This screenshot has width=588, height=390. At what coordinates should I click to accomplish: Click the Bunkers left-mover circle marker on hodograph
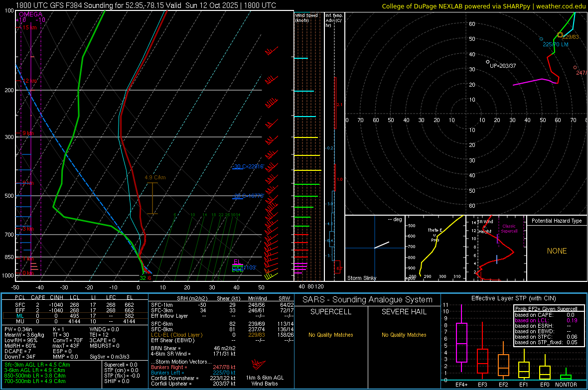[541, 39]
